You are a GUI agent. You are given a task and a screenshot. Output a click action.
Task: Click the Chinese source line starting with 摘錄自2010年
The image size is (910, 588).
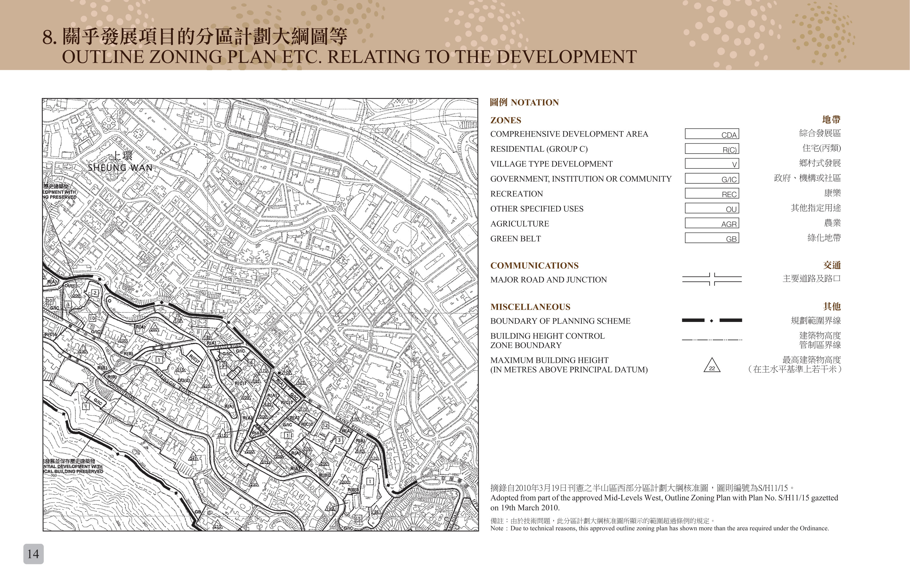[643, 488]
